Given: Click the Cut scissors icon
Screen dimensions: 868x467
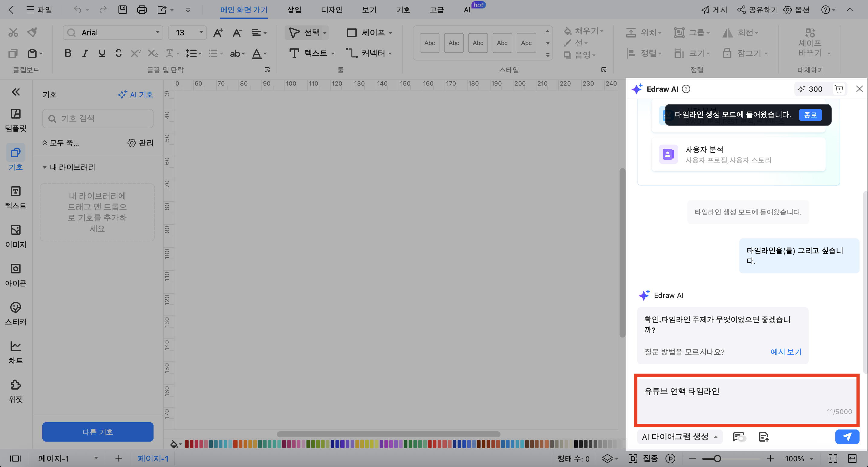Looking at the screenshot, I should point(13,32).
